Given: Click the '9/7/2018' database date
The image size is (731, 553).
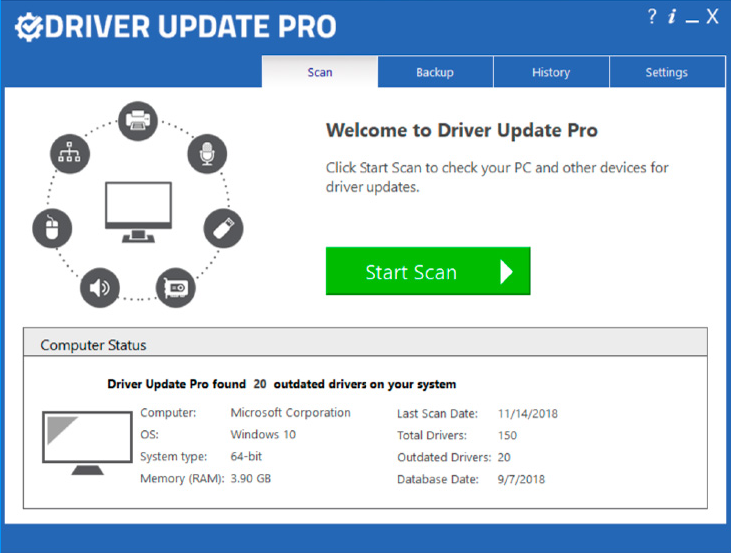Looking at the screenshot, I should [x=521, y=479].
